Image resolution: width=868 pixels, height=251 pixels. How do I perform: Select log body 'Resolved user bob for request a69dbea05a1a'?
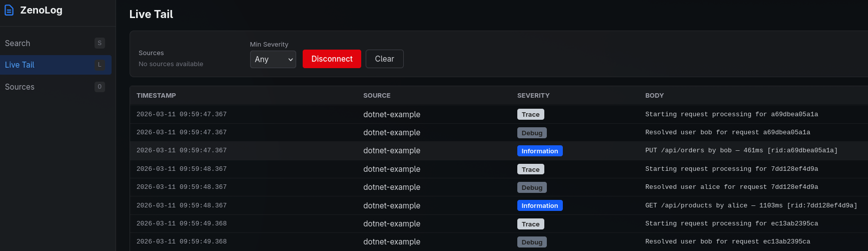727,132
